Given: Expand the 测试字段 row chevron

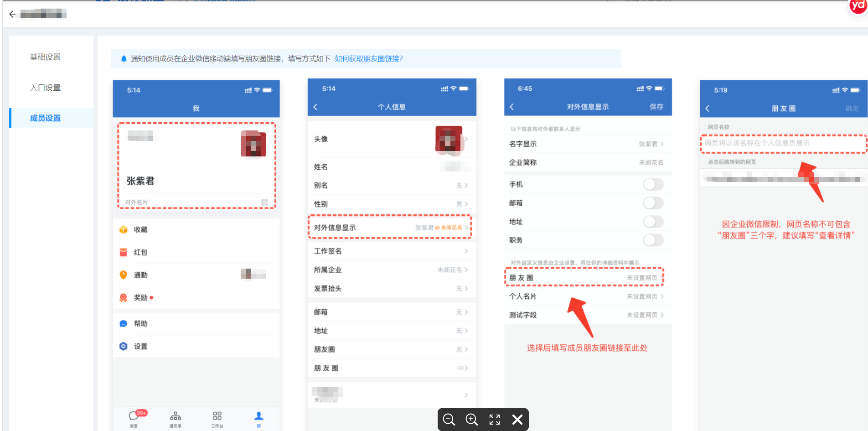Looking at the screenshot, I should tap(662, 315).
